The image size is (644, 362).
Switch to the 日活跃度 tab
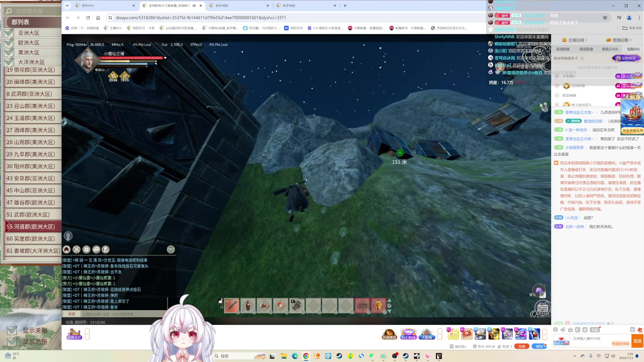563,49
